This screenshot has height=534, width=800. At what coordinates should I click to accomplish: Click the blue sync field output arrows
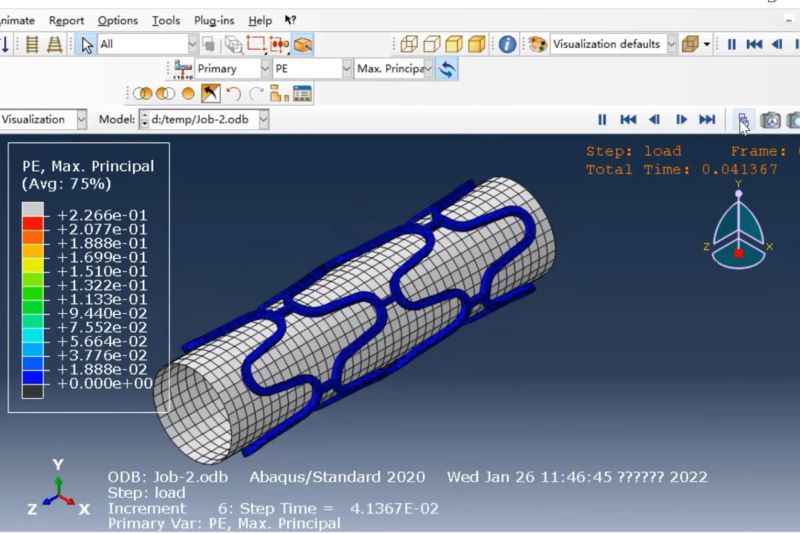tap(447, 69)
